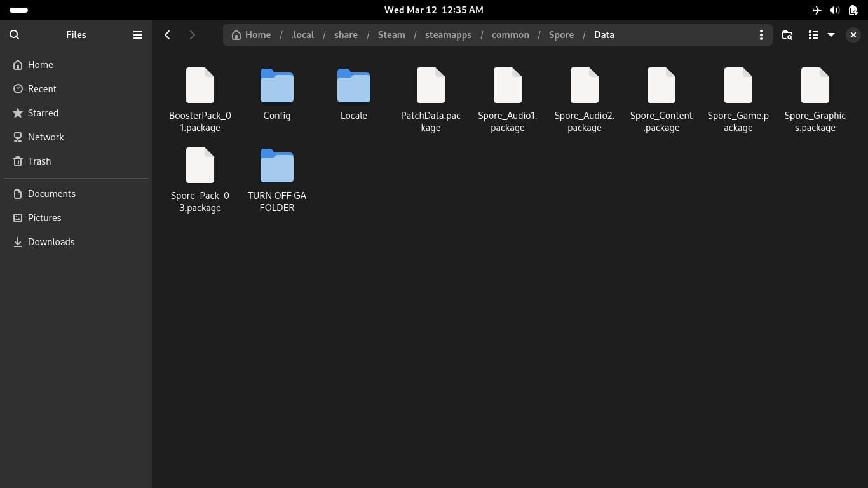The width and height of the screenshot is (868, 488).
Task: Open Network in the sidebar
Action: [76, 137]
